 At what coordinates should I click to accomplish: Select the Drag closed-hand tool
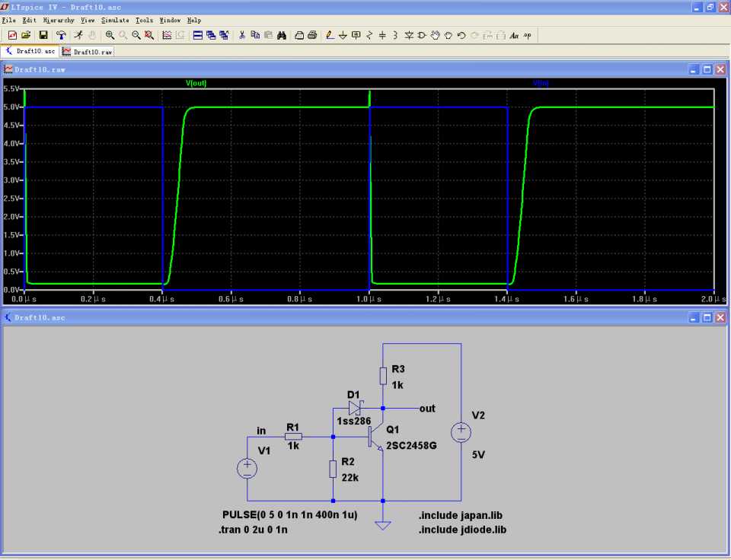click(x=448, y=36)
